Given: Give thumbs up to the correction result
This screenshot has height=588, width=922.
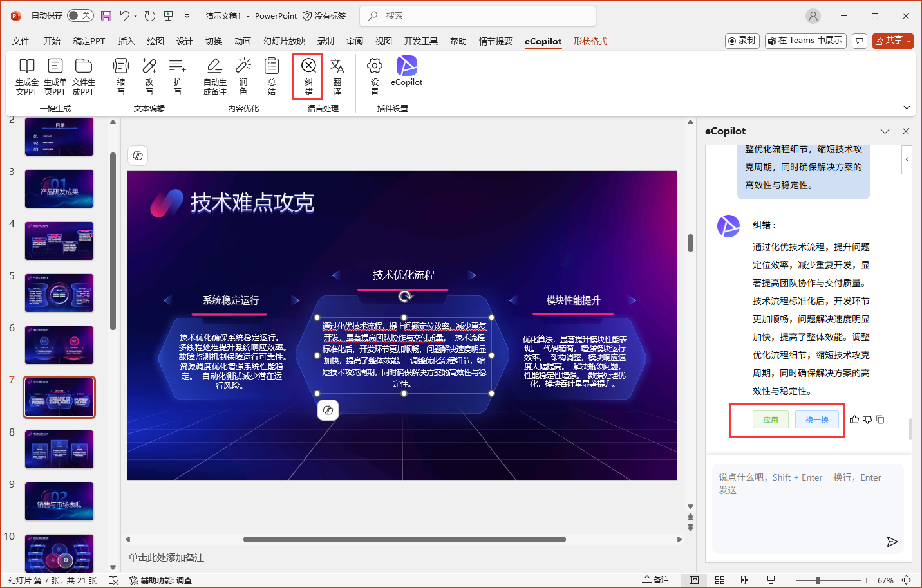Looking at the screenshot, I should pyautogui.click(x=854, y=419).
